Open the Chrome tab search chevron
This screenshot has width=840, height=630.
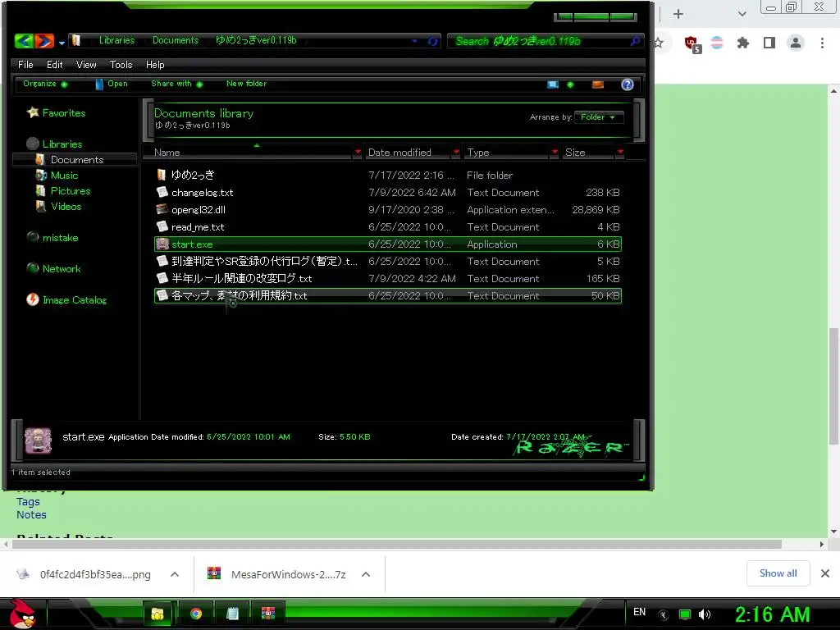742,14
